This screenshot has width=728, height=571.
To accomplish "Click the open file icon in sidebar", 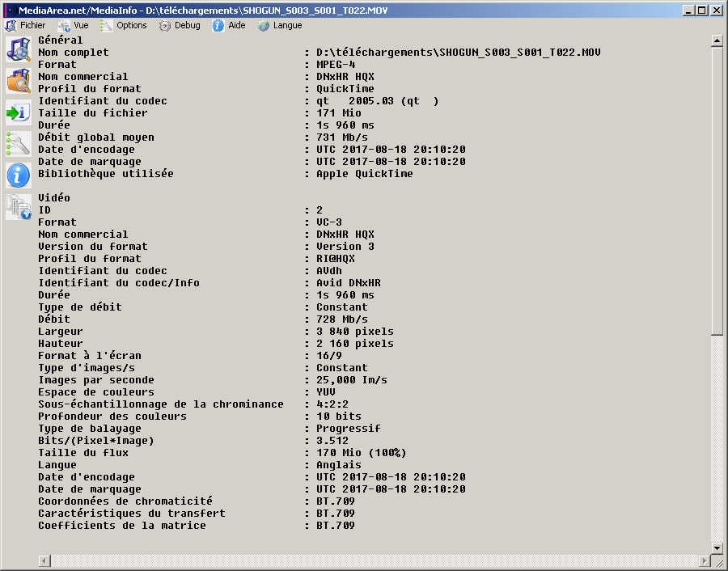I will point(19,49).
